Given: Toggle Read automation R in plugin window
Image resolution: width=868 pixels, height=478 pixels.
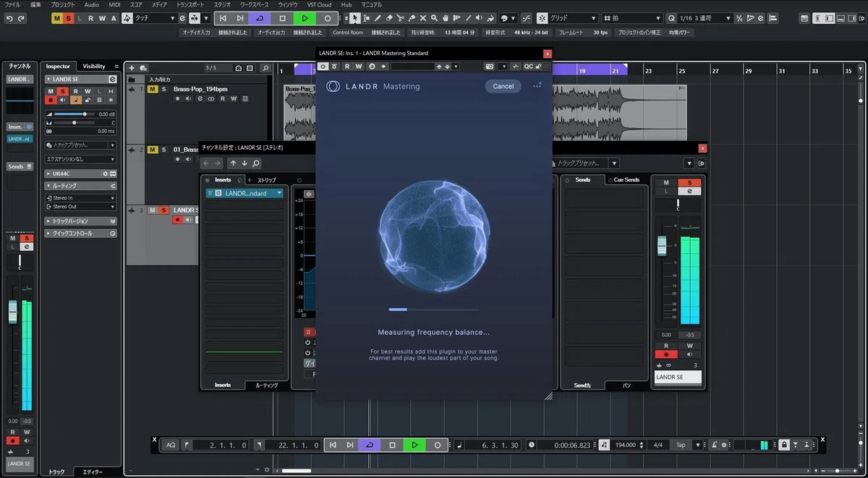Looking at the screenshot, I should (x=347, y=66).
